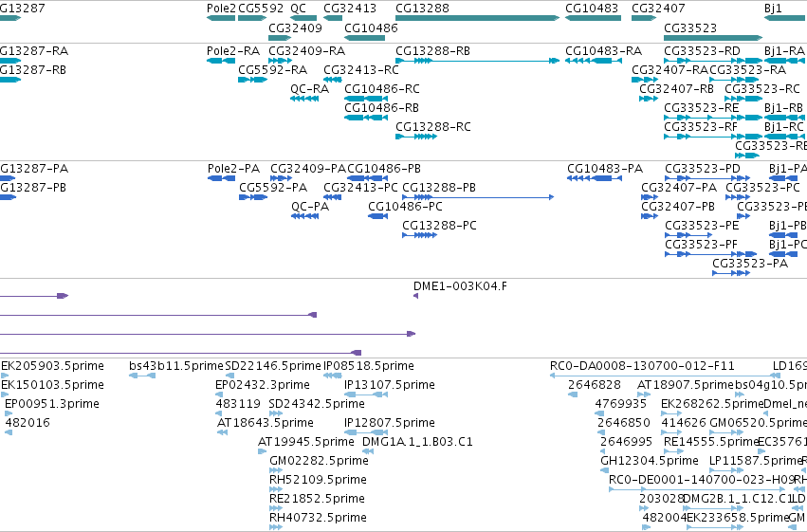The image size is (807, 532).
Task: Click the CG10486 gene label
Action: pos(371,28)
